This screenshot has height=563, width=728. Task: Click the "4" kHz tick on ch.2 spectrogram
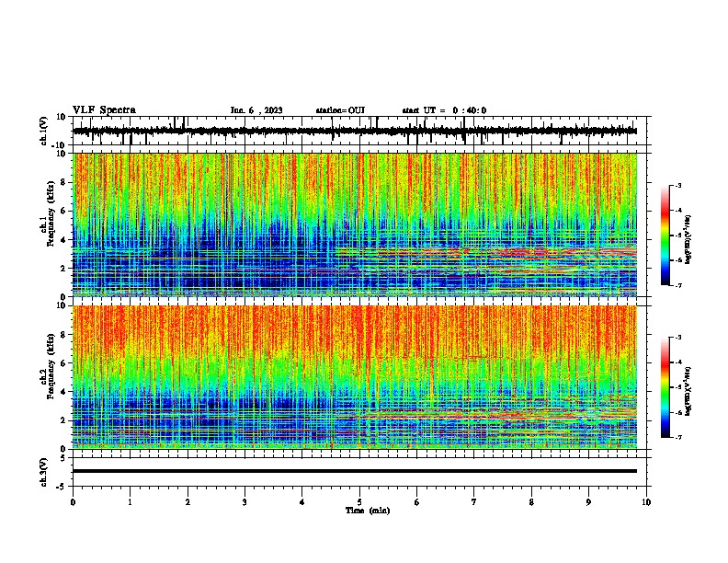(x=64, y=392)
